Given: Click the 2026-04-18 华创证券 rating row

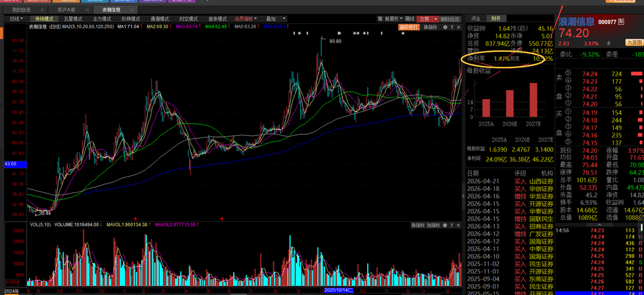Looking at the screenshot, I should pos(510,189).
